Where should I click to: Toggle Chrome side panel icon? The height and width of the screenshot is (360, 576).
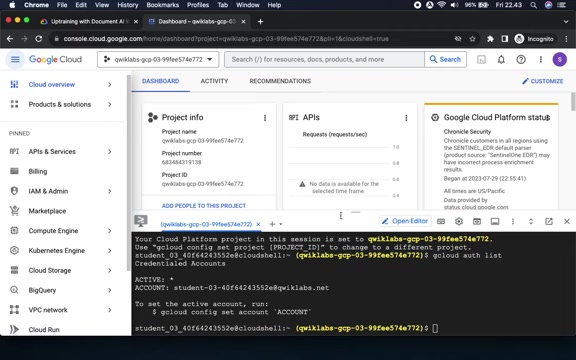[504, 39]
